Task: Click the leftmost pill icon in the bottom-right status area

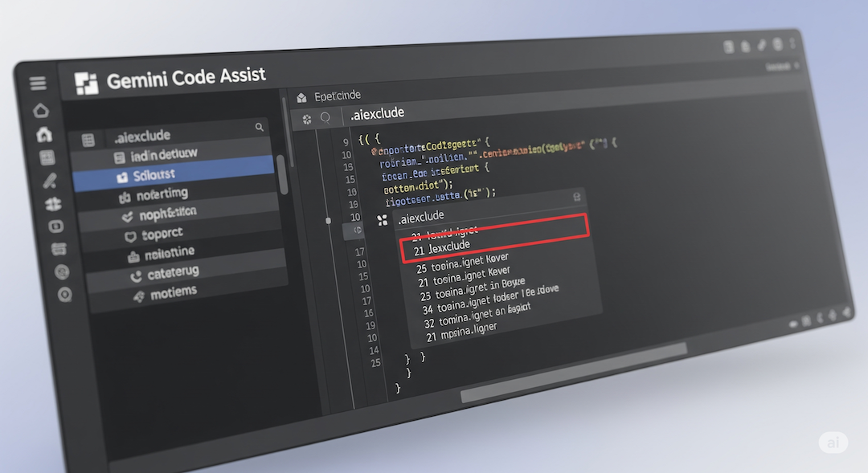Action: tap(793, 324)
